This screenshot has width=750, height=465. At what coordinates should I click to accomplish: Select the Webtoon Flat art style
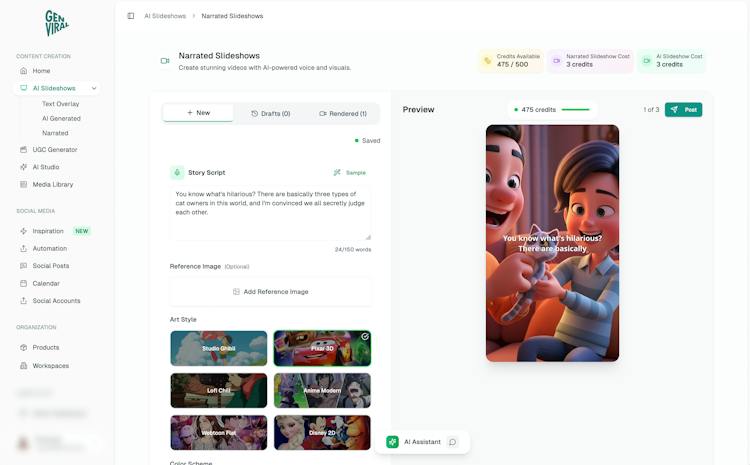pos(219,432)
